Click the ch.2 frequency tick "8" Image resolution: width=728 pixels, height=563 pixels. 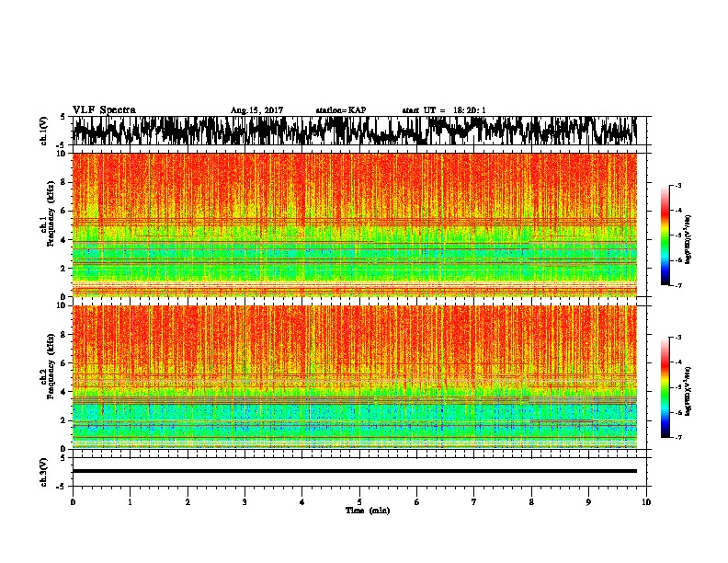coord(65,335)
